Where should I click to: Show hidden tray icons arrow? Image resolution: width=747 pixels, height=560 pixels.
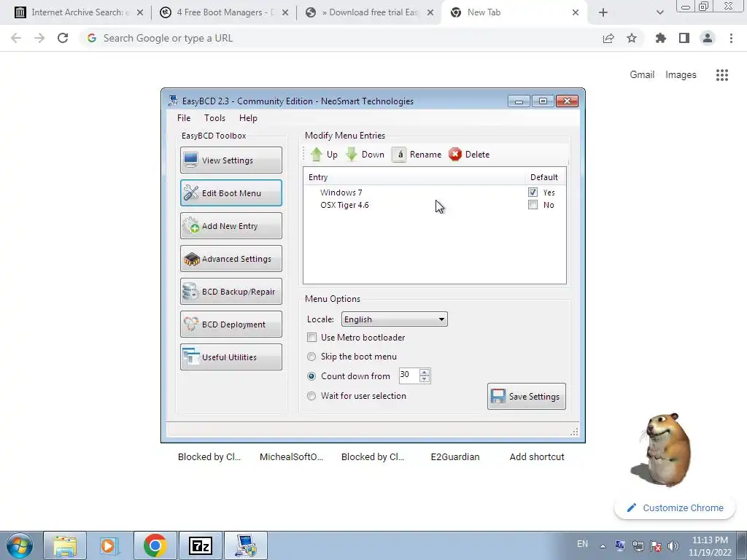pos(603,545)
